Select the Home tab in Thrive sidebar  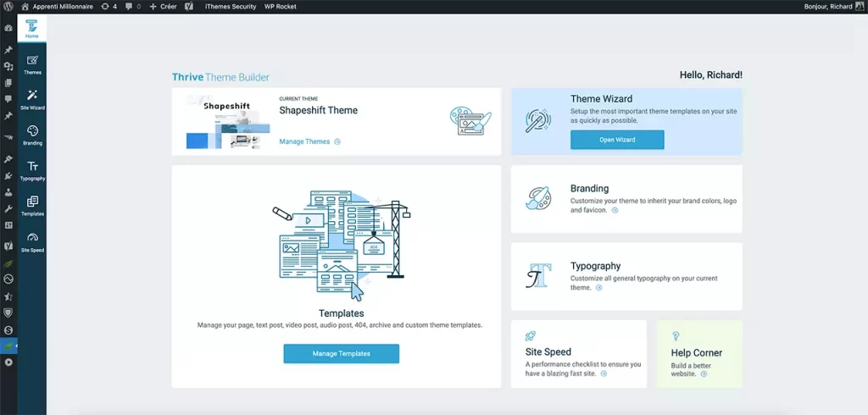click(32, 29)
